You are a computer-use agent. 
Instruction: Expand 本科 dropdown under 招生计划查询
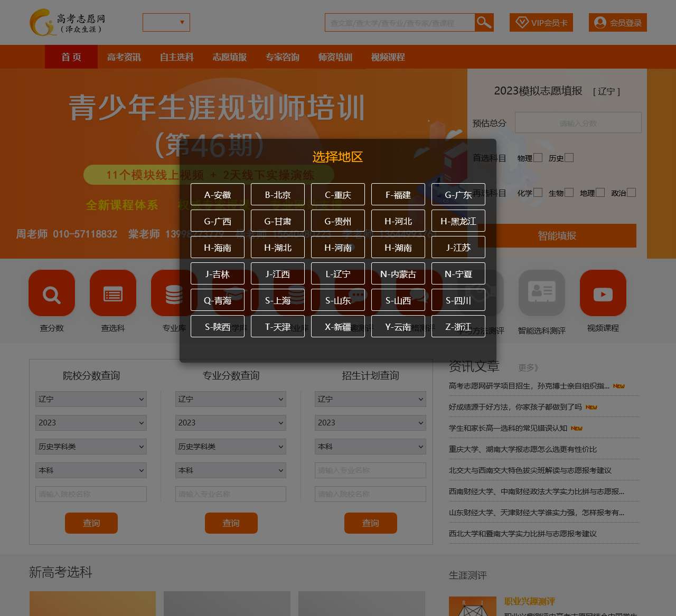(x=370, y=447)
